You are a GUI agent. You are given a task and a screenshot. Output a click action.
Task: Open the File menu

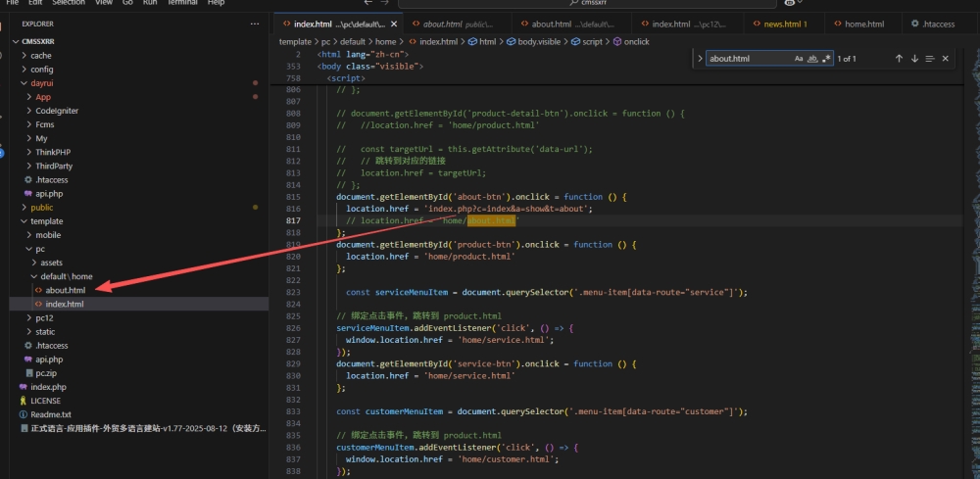pos(13,3)
